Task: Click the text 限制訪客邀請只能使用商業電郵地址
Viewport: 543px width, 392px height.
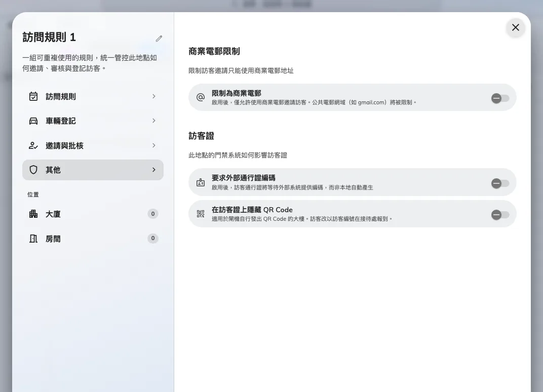Action: [241, 70]
